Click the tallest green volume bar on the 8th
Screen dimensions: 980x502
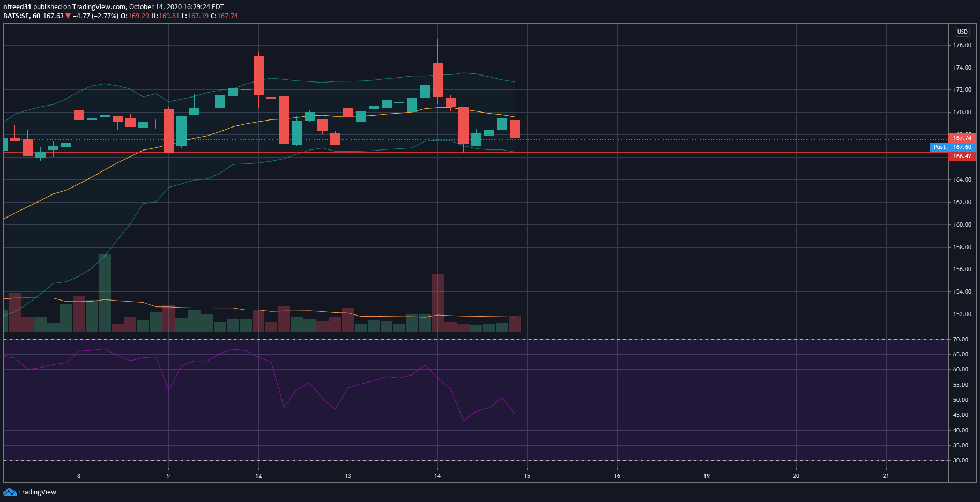coord(105,293)
